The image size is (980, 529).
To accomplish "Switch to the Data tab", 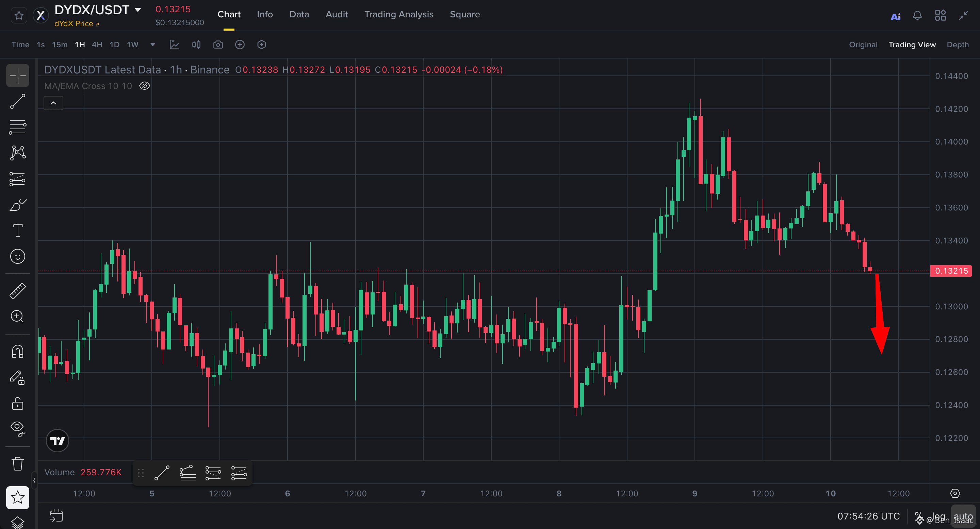I will pos(299,14).
